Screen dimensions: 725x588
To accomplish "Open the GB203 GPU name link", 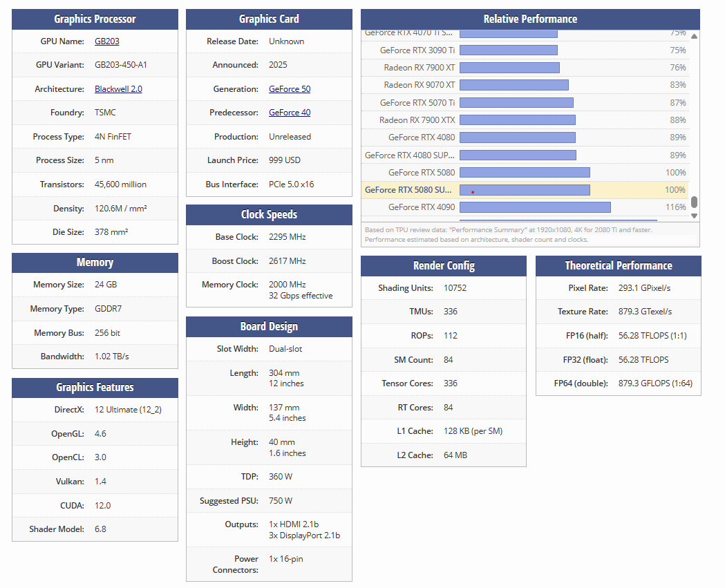I will (x=107, y=41).
